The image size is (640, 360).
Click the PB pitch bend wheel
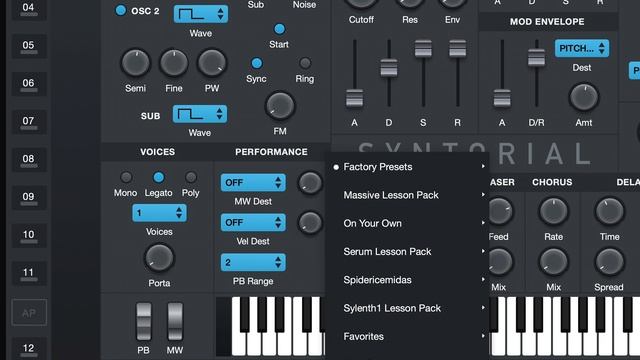click(x=144, y=322)
